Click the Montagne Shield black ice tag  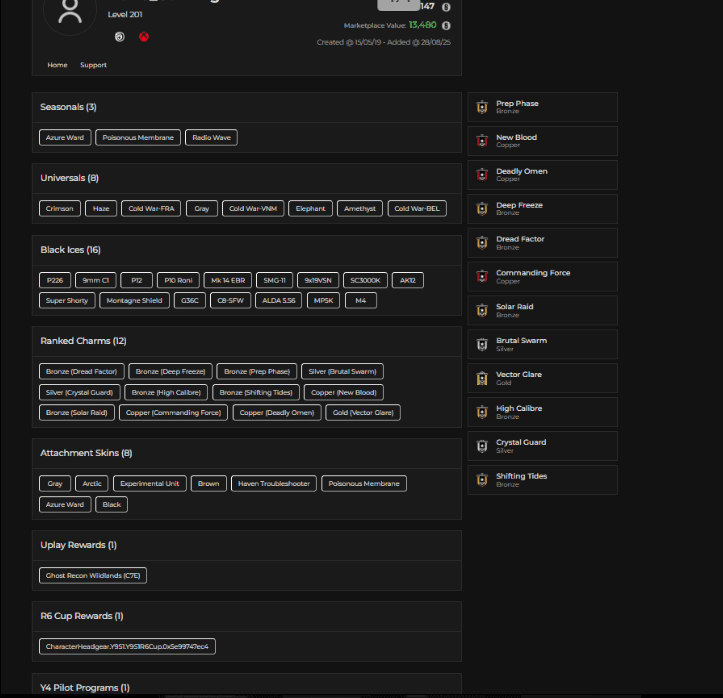[135, 300]
